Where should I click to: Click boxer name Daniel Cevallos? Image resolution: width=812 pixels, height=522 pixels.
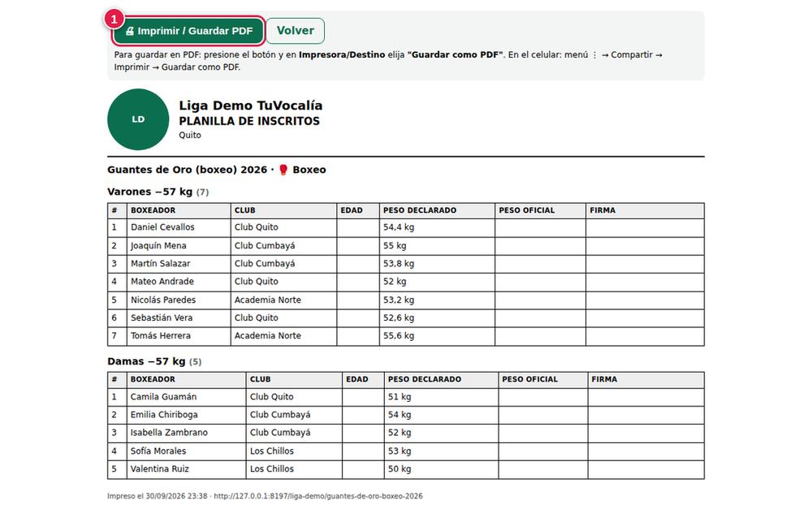tap(162, 227)
